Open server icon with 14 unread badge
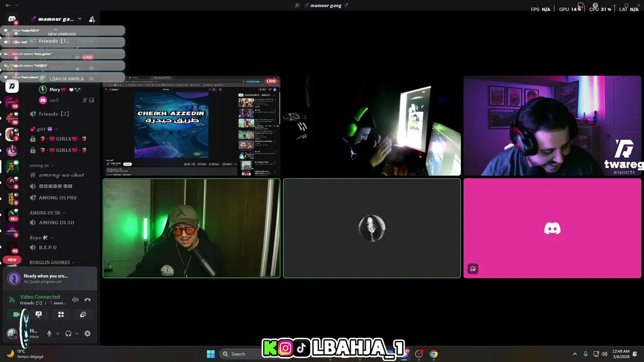The image size is (644, 362). [12, 102]
